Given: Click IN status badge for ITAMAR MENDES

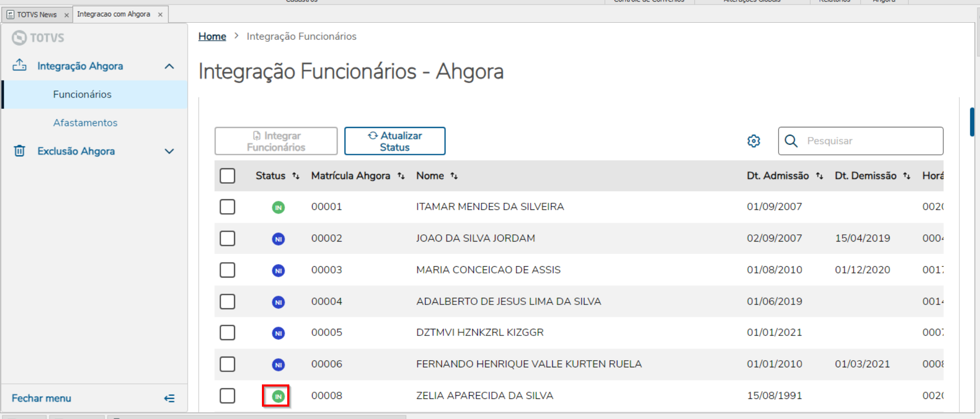Looking at the screenshot, I should coord(278,207).
